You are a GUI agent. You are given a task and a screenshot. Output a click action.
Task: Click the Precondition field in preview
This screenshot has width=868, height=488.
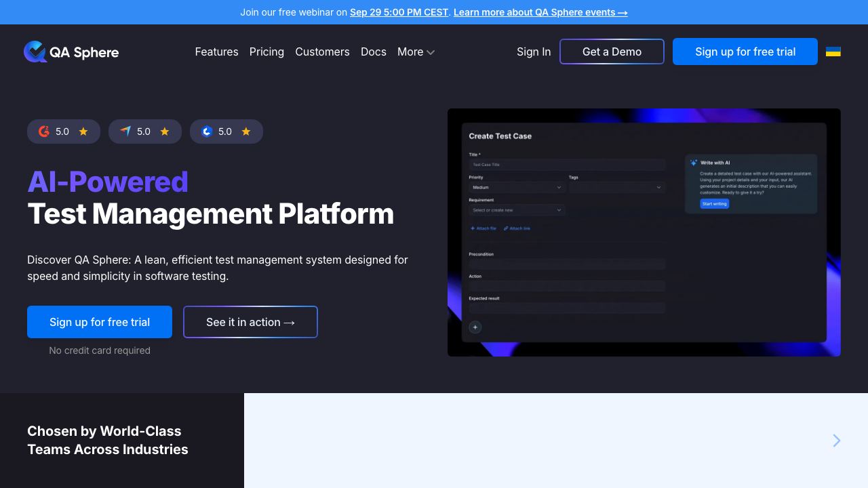click(x=567, y=264)
